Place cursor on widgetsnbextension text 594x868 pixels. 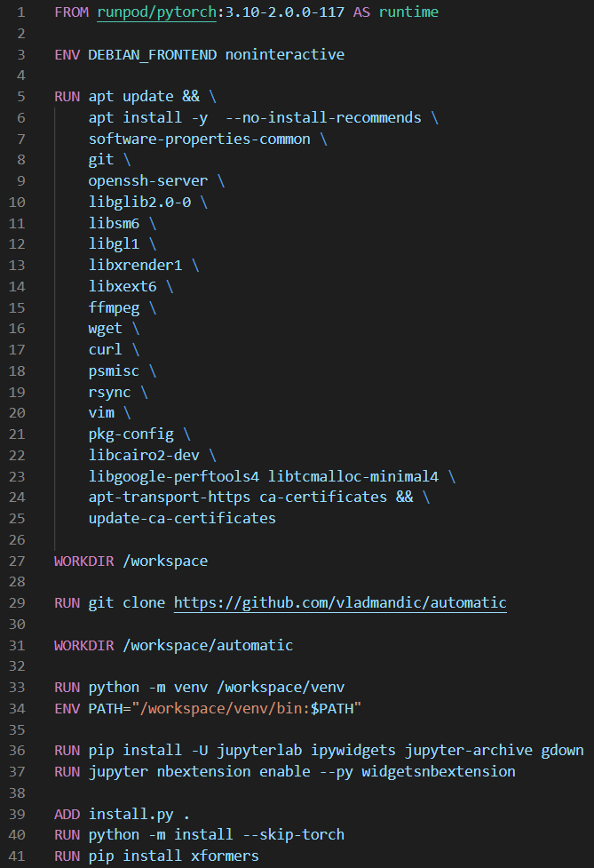click(439, 772)
